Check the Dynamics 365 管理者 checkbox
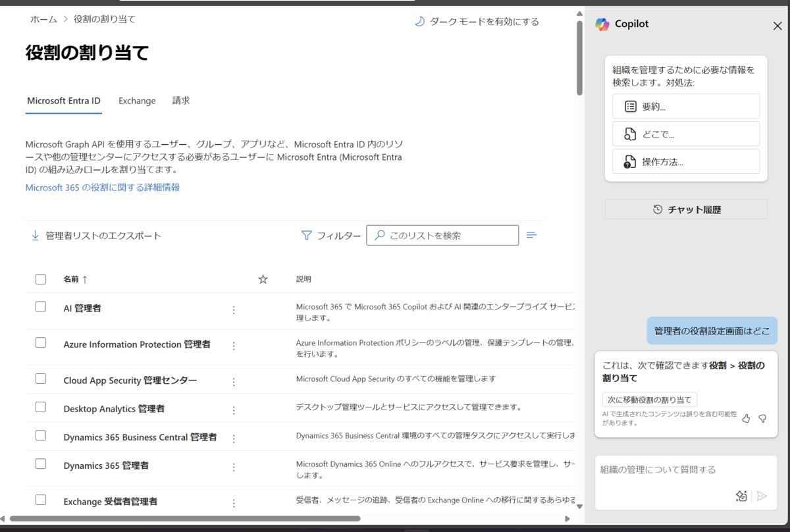 (x=41, y=464)
